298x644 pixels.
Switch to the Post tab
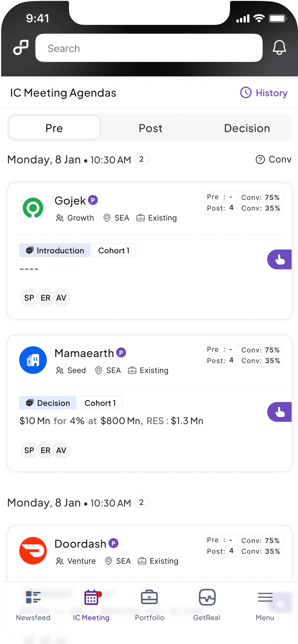[x=150, y=128]
